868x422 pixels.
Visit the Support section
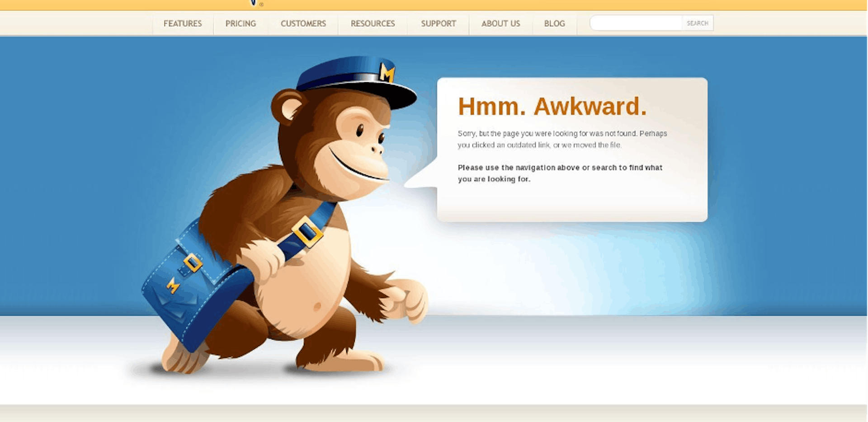coord(438,23)
